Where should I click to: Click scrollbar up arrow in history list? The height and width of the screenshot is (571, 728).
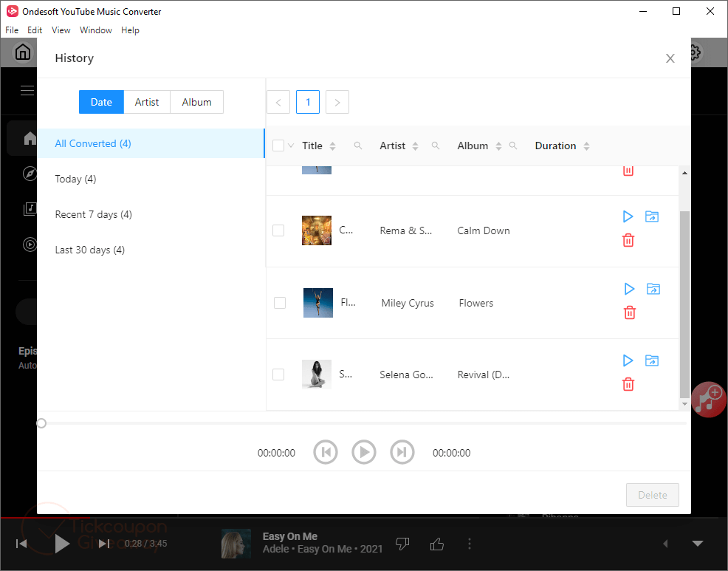point(684,173)
